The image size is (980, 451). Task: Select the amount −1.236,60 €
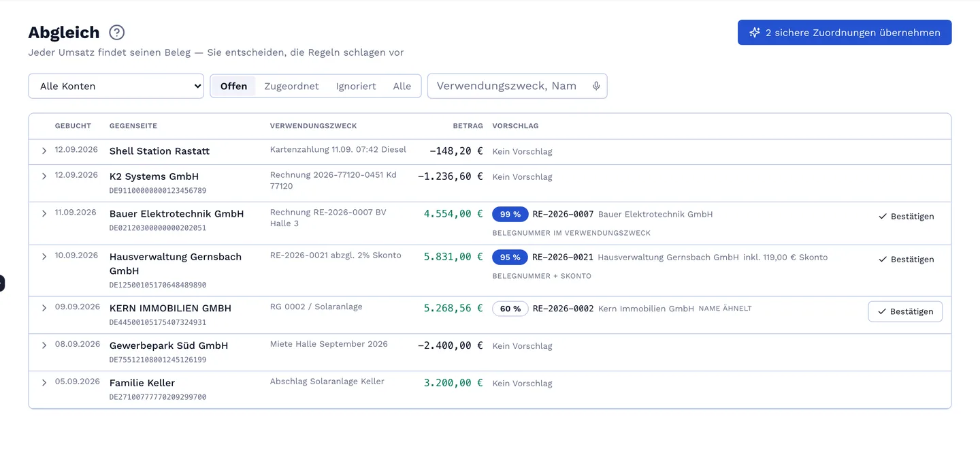coord(451,176)
